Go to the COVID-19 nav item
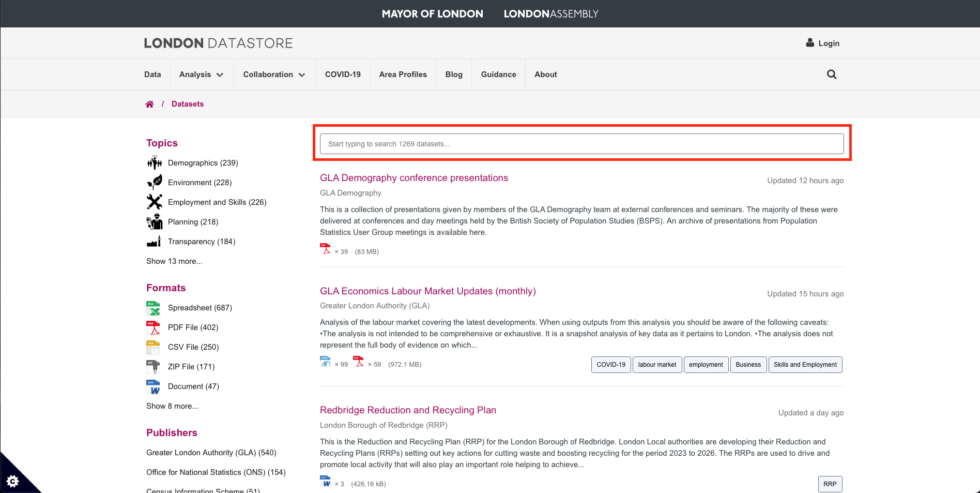Screen dimensions: 980x493 tap(343, 74)
